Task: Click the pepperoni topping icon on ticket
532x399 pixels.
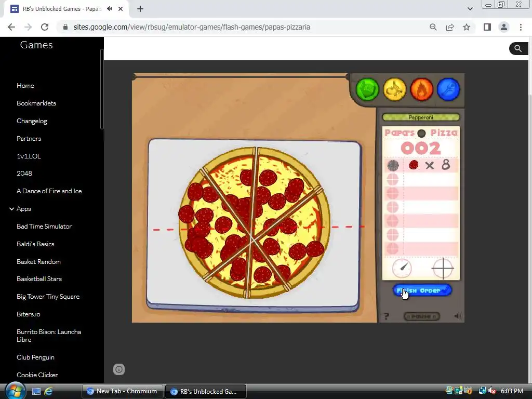Action: point(413,165)
